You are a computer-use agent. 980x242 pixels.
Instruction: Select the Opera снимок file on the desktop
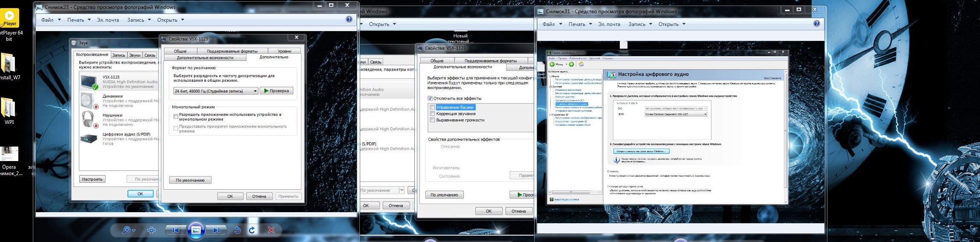(x=9, y=161)
